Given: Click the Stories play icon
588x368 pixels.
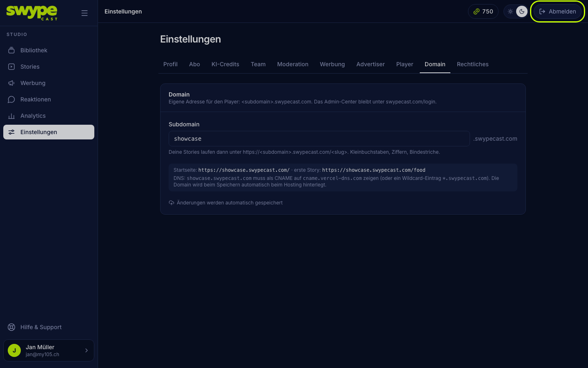Looking at the screenshot, I should 11,67.
